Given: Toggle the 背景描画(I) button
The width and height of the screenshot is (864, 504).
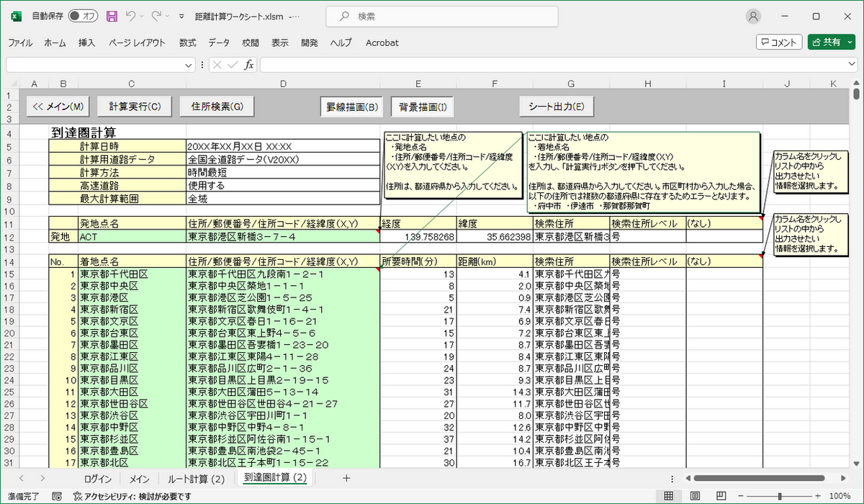Looking at the screenshot, I should [x=422, y=107].
